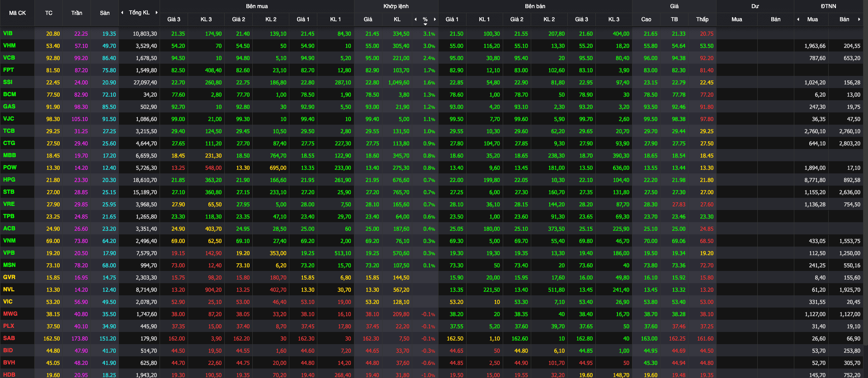Open the FPT stock symbol
Viewport: 868px width, 378px height.
tap(9, 70)
